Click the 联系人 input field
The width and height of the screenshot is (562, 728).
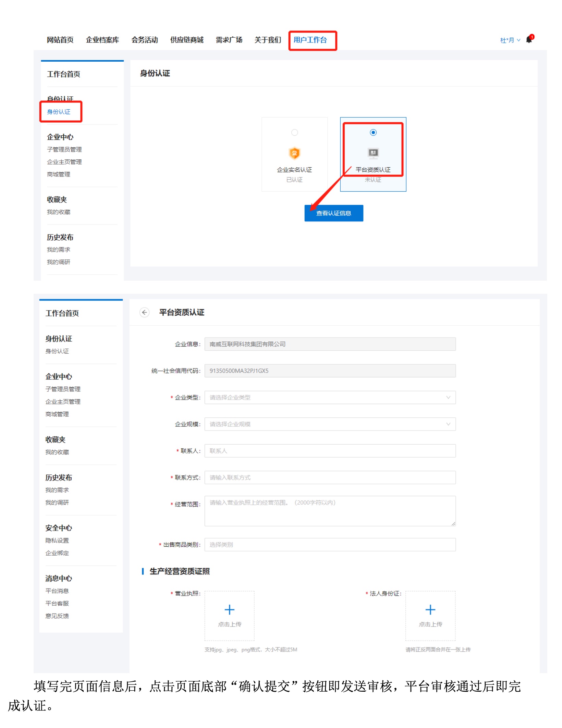click(330, 451)
